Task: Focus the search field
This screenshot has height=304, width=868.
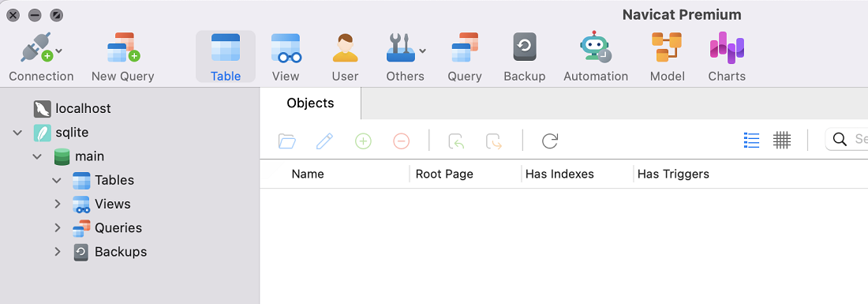Action: point(847,139)
